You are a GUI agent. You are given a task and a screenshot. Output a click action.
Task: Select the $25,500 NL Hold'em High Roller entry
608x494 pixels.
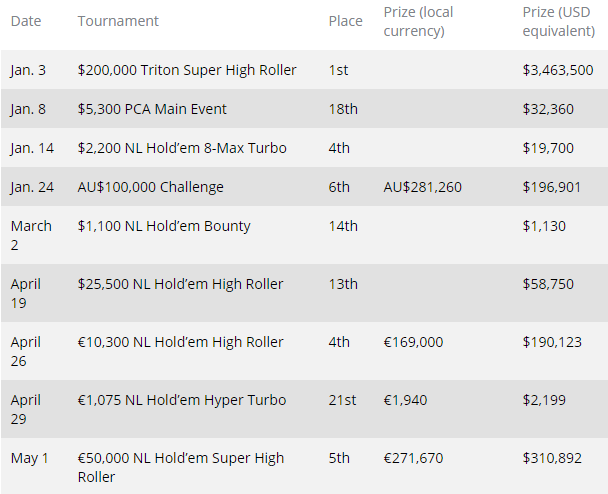coord(180,284)
